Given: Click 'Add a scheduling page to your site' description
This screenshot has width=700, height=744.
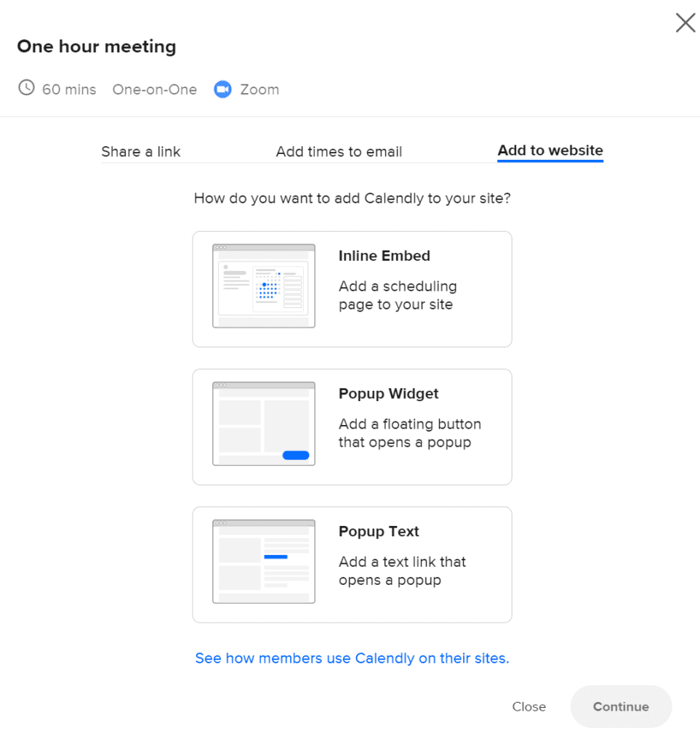Looking at the screenshot, I should pyautogui.click(x=398, y=296).
